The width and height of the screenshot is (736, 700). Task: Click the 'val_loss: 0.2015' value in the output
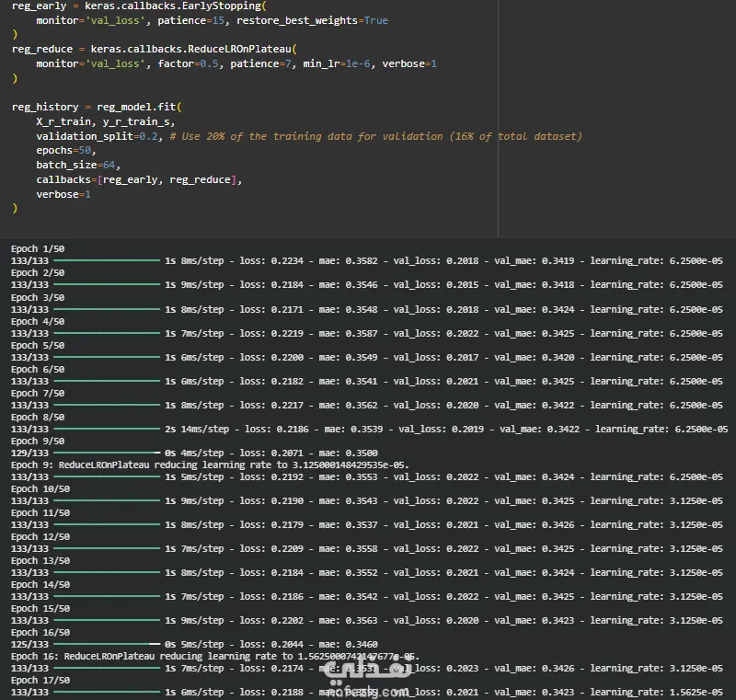[x=436, y=285]
